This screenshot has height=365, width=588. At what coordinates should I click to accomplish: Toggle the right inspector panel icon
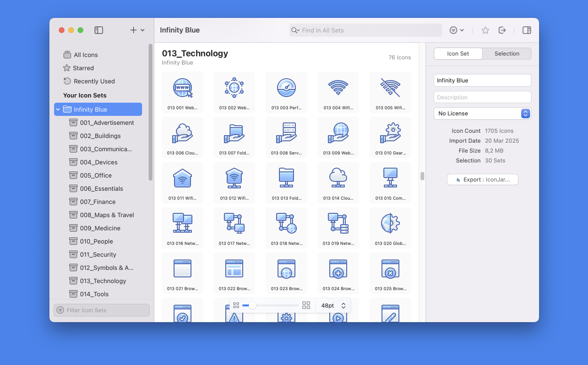(527, 30)
